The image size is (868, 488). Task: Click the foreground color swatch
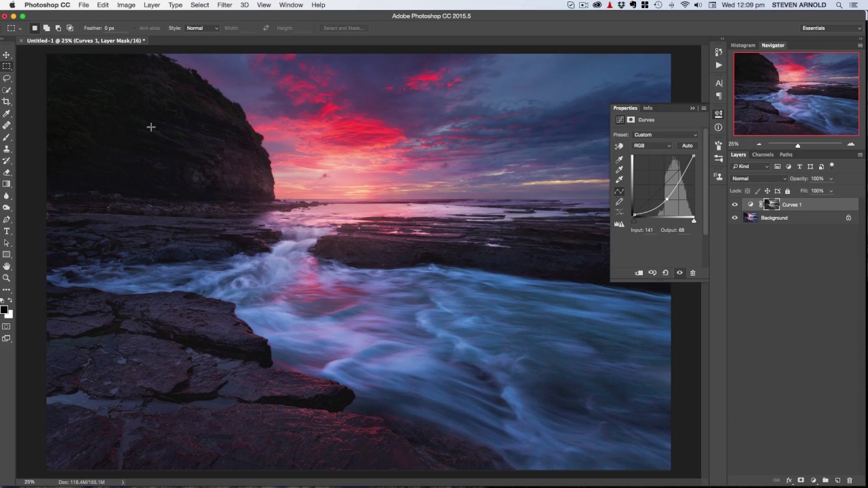[x=4, y=310]
